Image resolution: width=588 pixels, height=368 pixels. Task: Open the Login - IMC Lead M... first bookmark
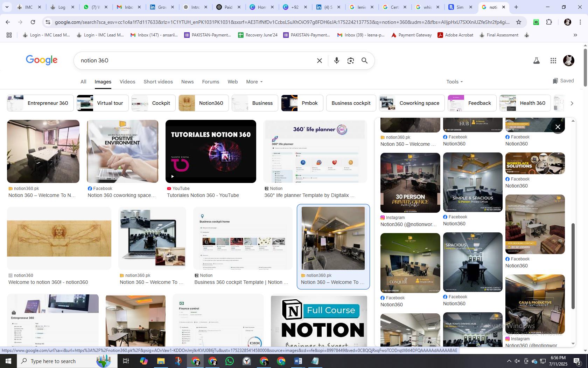pos(46,35)
